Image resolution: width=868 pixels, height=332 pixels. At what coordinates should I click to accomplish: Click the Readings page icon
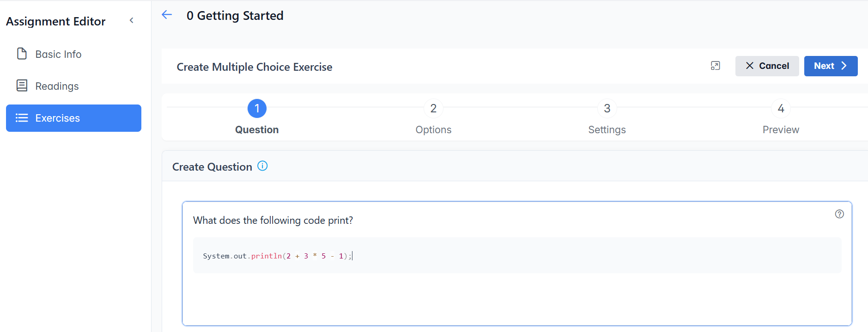click(22, 86)
